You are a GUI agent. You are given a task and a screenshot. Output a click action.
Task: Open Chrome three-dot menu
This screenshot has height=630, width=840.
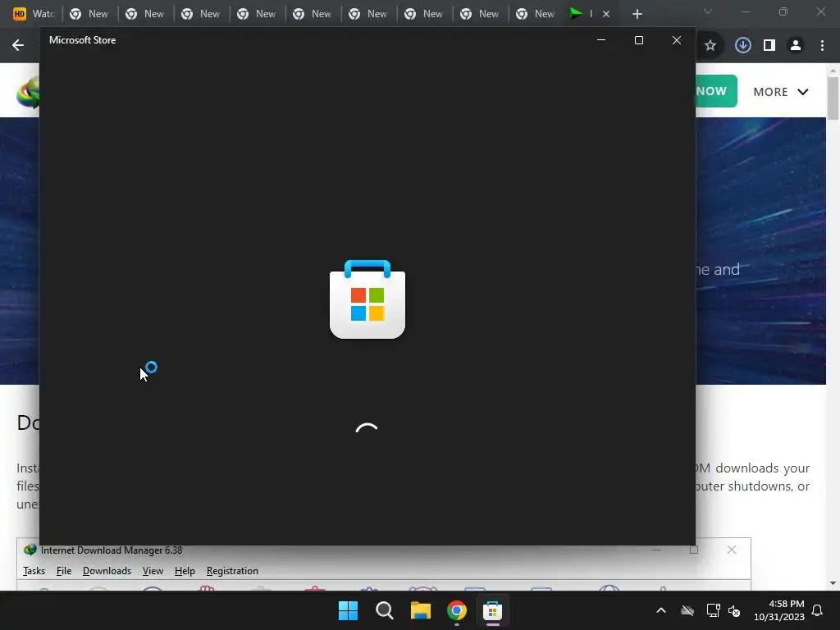822,46
